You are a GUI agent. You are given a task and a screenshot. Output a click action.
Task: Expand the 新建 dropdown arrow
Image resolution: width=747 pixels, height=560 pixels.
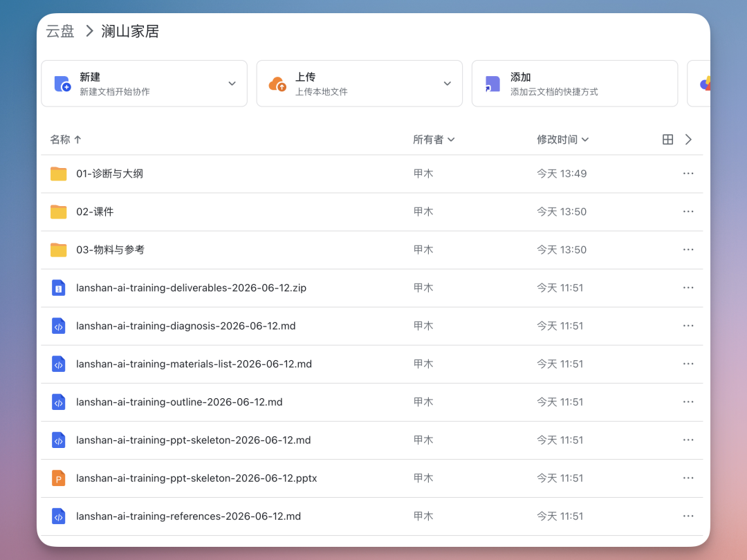pyautogui.click(x=232, y=84)
